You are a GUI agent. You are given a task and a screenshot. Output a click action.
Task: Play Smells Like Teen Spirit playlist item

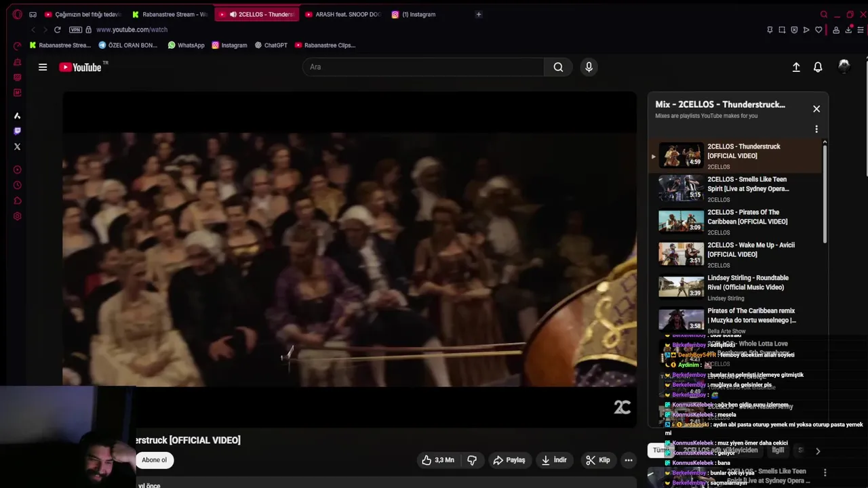coord(735,189)
